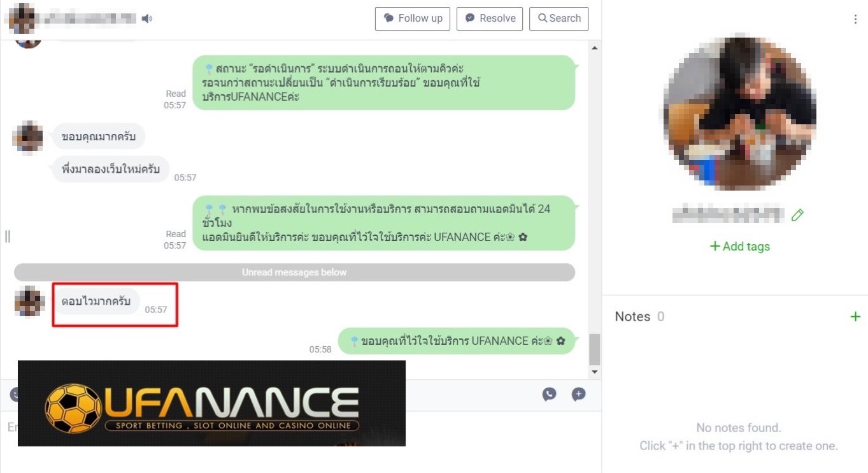This screenshot has height=473, width=868.
Task: Mark the chat as Follow up
Action: click(x=413, y=18)
